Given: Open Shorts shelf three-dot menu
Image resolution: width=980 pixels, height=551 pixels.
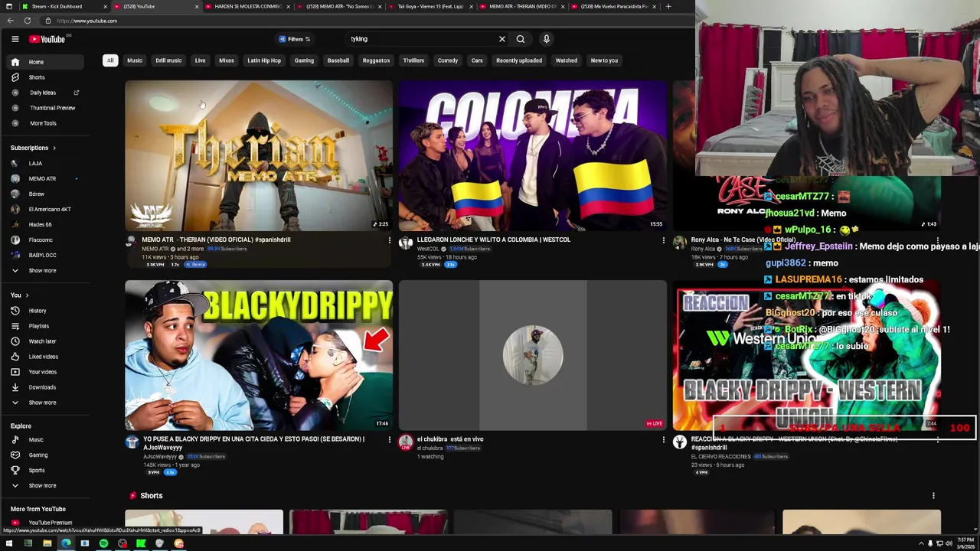Looking at the screenshot, I should (x=933, y=496).
